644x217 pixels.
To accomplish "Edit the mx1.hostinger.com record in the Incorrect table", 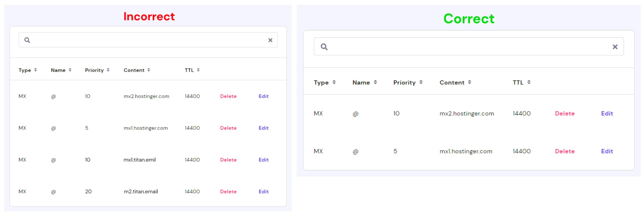I will coord(264,128).
